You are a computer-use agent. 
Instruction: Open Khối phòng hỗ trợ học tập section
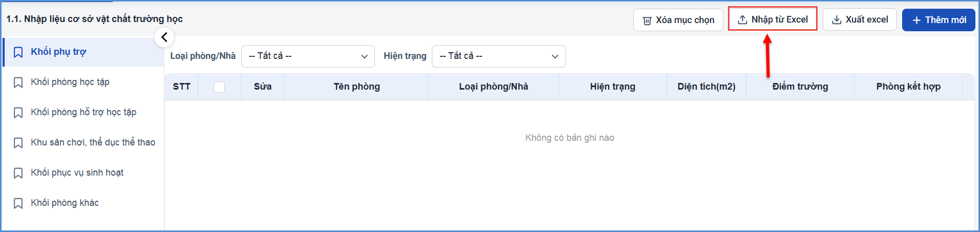(x=83, y=112)
